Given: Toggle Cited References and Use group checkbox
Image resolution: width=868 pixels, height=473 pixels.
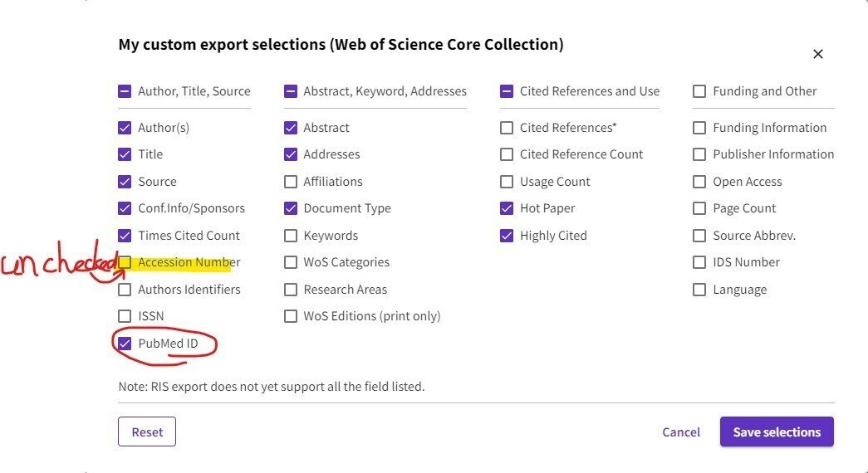Looking at the screenshot, I should click(507, 91).
